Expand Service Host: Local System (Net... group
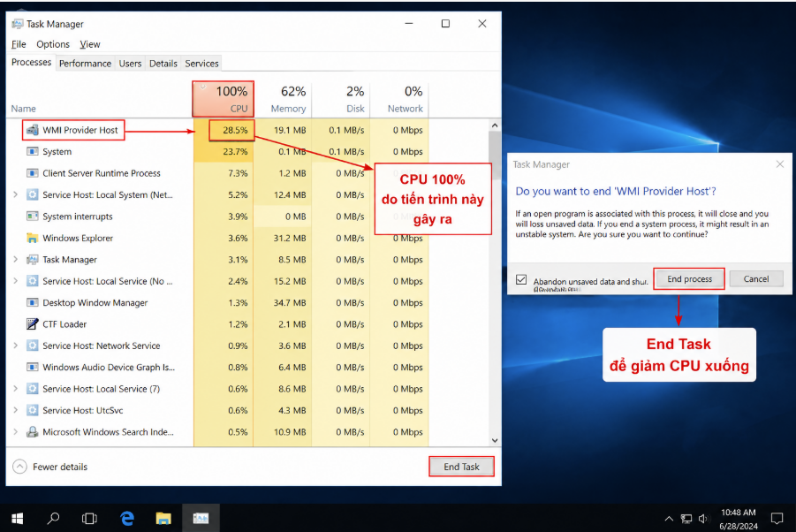 tap(15, 194)
